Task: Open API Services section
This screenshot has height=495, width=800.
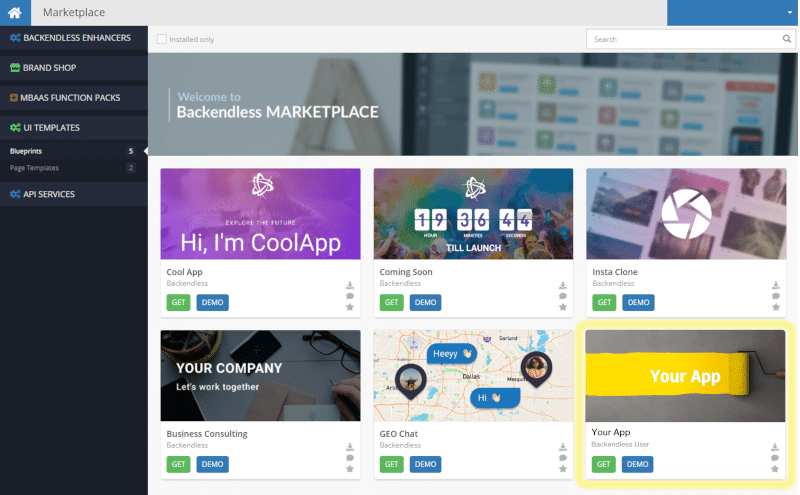Action: tap(74, 194)
